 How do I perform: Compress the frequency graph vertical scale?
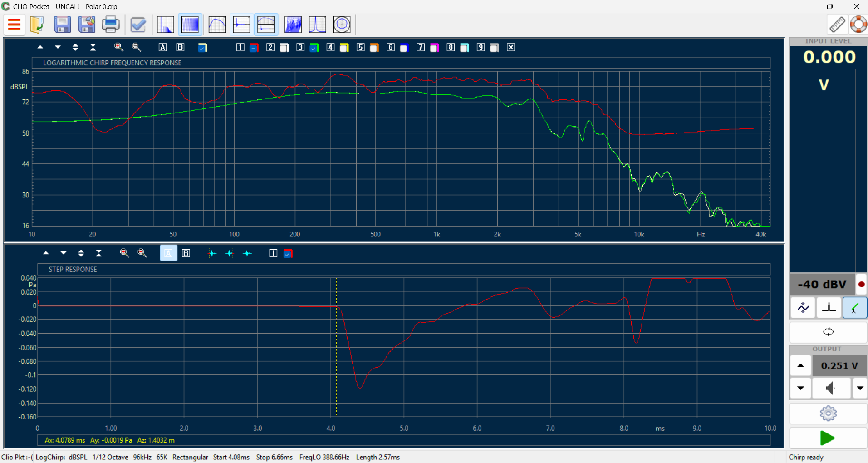click(93, 47)
